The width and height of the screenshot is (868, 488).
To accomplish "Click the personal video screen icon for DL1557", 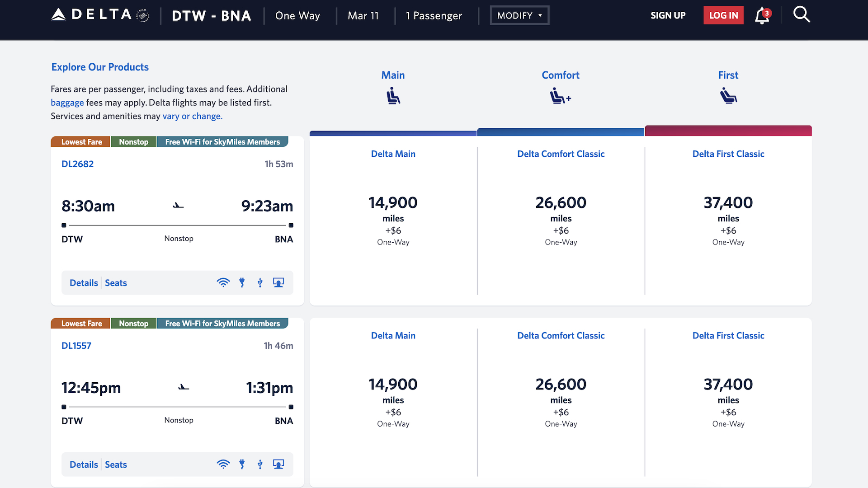I will [x=278, y=465].
